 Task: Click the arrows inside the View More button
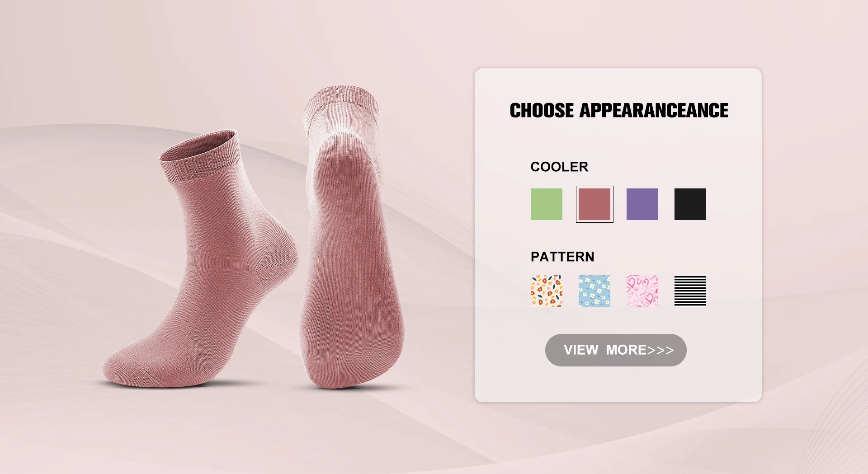point(660,350)
